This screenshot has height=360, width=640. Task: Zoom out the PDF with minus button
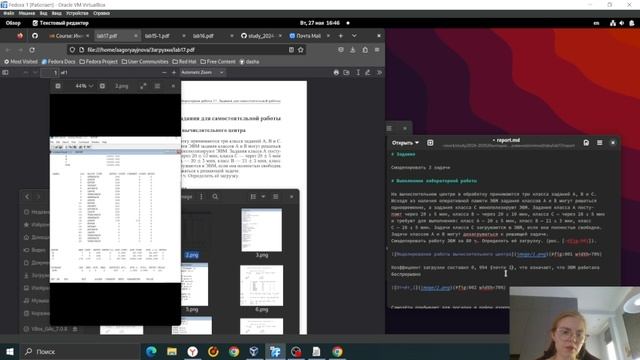164,73
